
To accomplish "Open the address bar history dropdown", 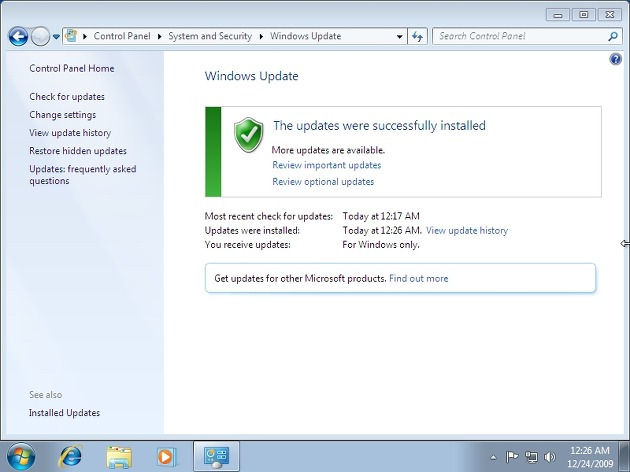I will (x=399, y=37).
